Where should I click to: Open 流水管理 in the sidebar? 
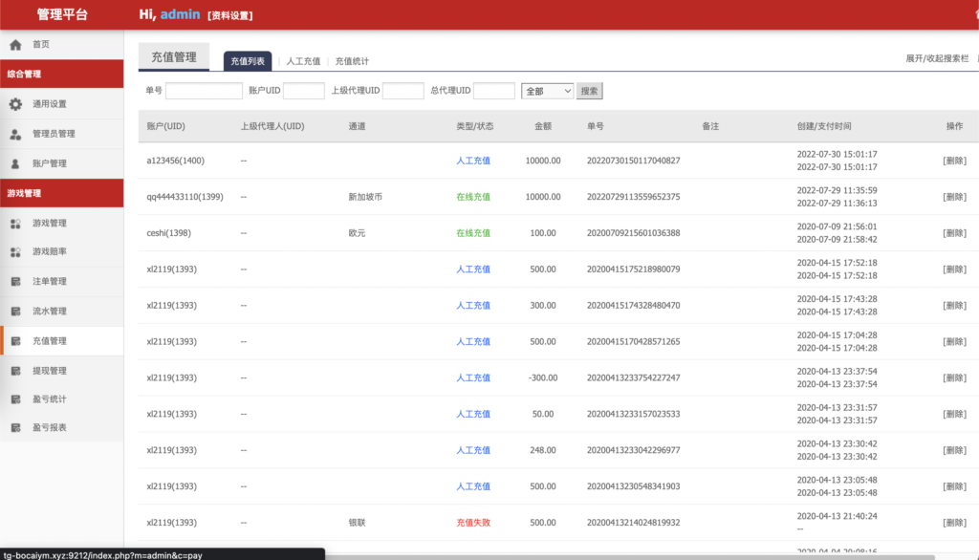pyautogui.click(x=49, y=312)
